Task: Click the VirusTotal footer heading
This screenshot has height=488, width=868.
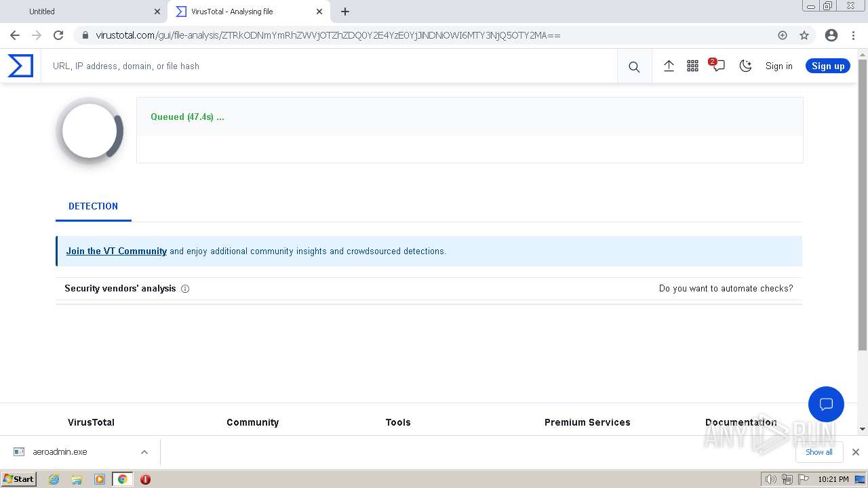Action: coord(91,422)
